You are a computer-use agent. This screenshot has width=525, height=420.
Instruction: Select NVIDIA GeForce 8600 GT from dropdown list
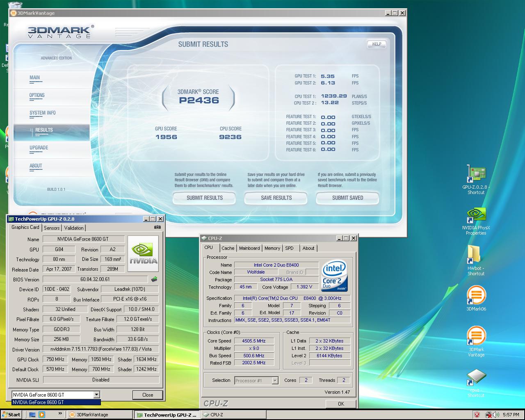[x=56, y=402]
